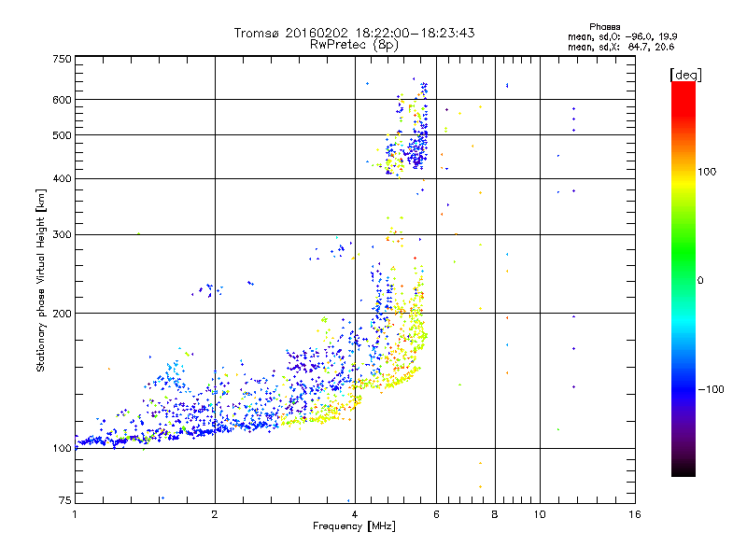The width and height of the screenshot is (747, 560).
Task: Click x-axis tick label '16'
Action: pos(635,514)
